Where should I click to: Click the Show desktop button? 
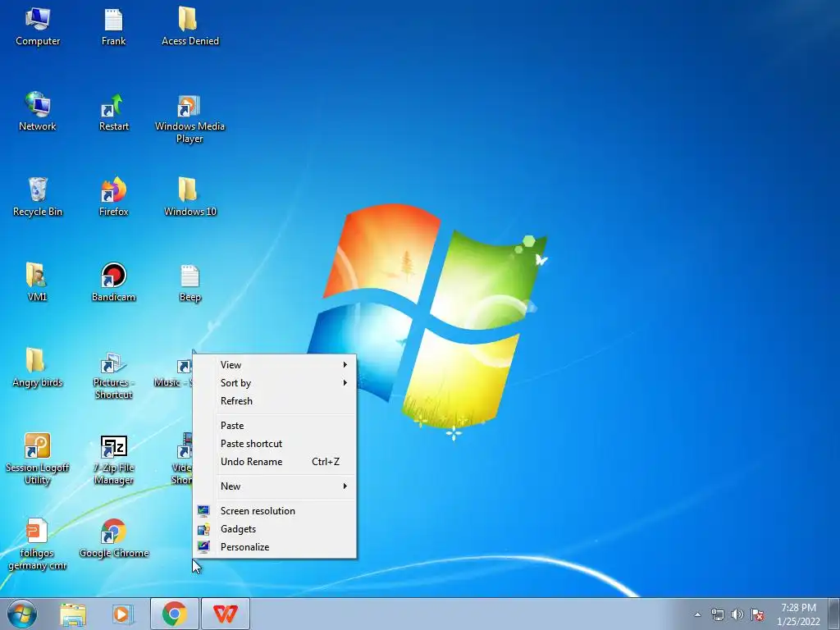(x=834, y=614)
